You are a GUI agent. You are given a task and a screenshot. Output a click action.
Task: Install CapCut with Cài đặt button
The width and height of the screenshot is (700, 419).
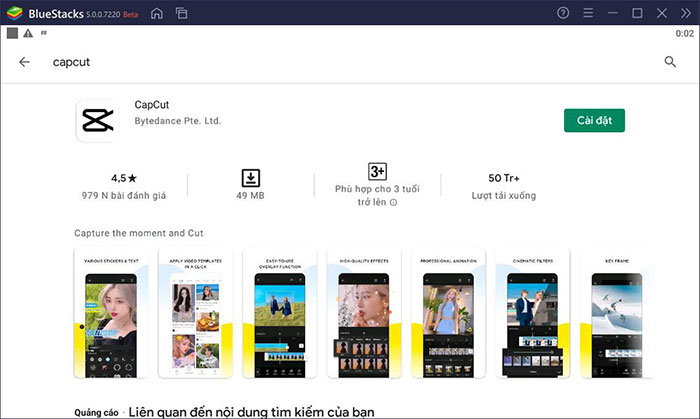pos(594,120)
